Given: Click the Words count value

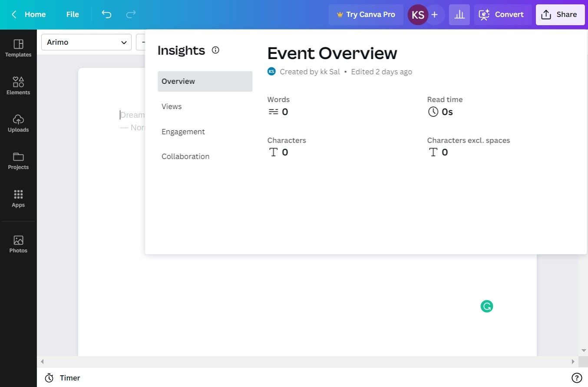Looking at the screenshot, I should click(285, 112).
